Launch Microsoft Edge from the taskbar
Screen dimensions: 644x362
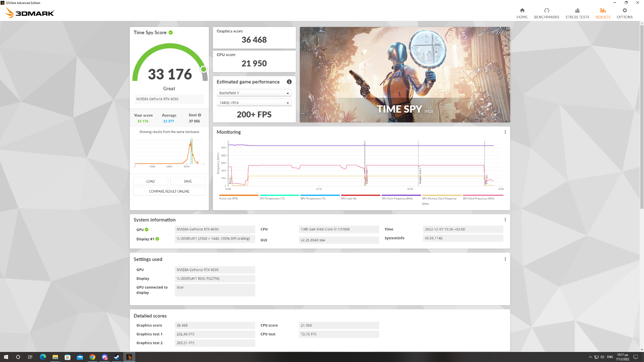point(43,357)
